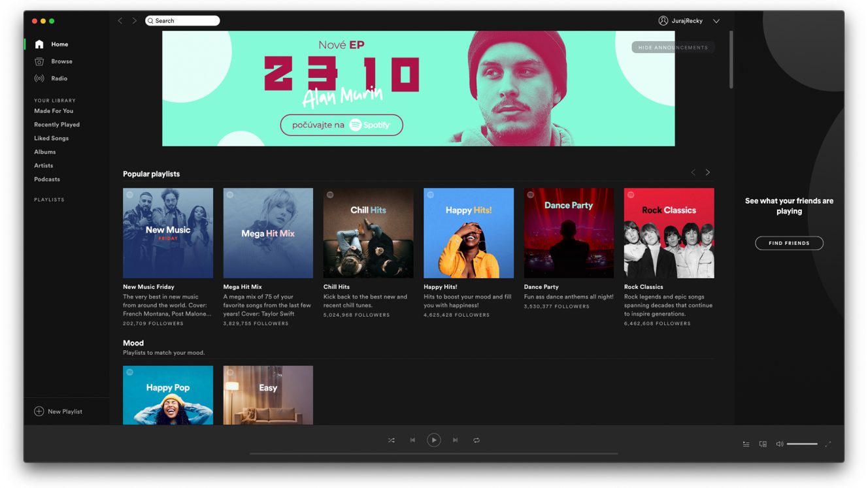Image resolution: width=868 pixels, height=488 pixels.
Task: Open the Dance Party playlist cover
Action: click(x=569, y=233)
